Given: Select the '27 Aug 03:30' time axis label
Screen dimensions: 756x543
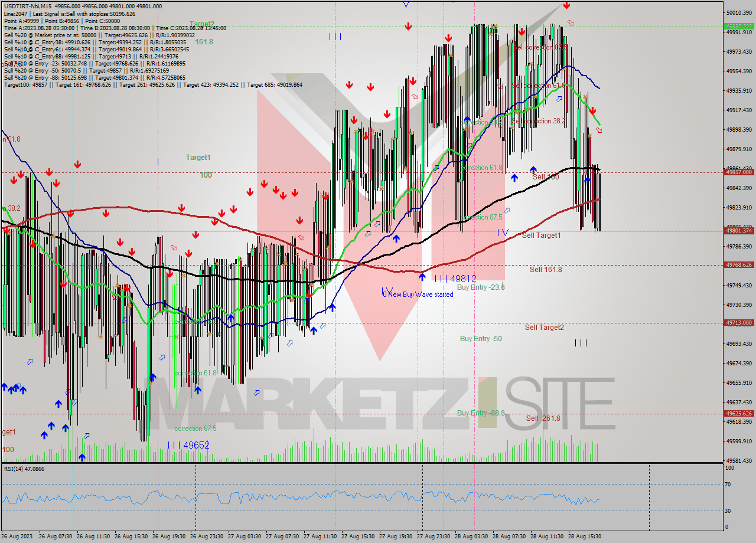Looking at the screenshot, I should tap(245, 537).
